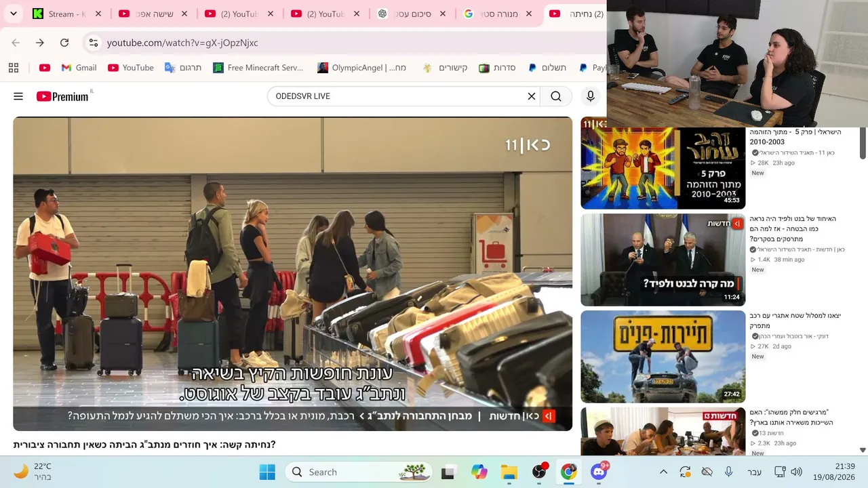Click the address bar URL
Viewport: 868px width, 488px height.
point(182,43)
